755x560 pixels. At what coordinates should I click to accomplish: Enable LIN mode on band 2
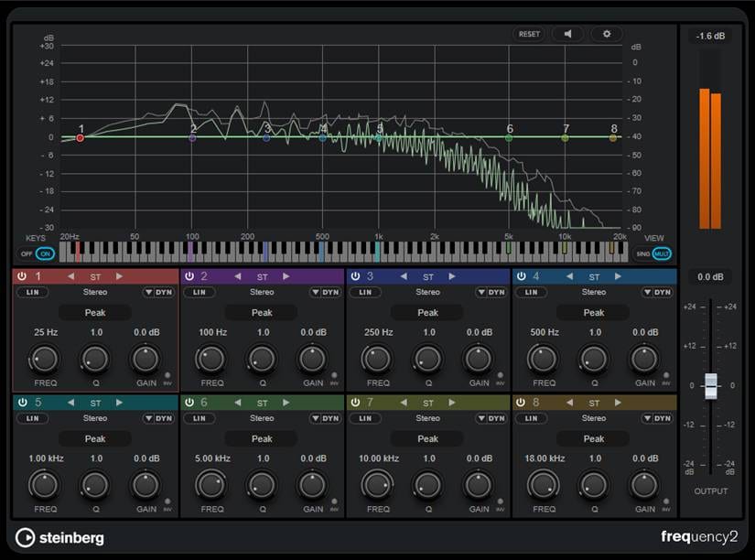click(x=199, y=292)
